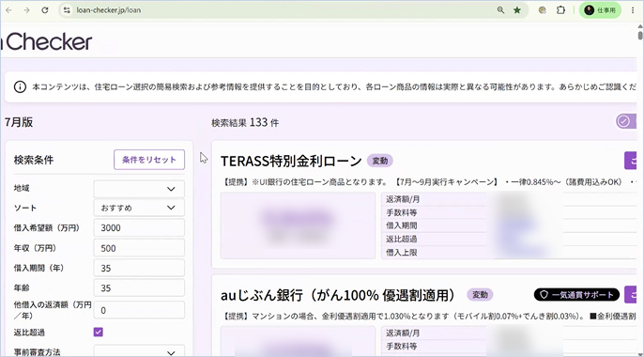
Task: Open Chrome three-dot menu
Action: pyautogui.click(x=633, y=10)
